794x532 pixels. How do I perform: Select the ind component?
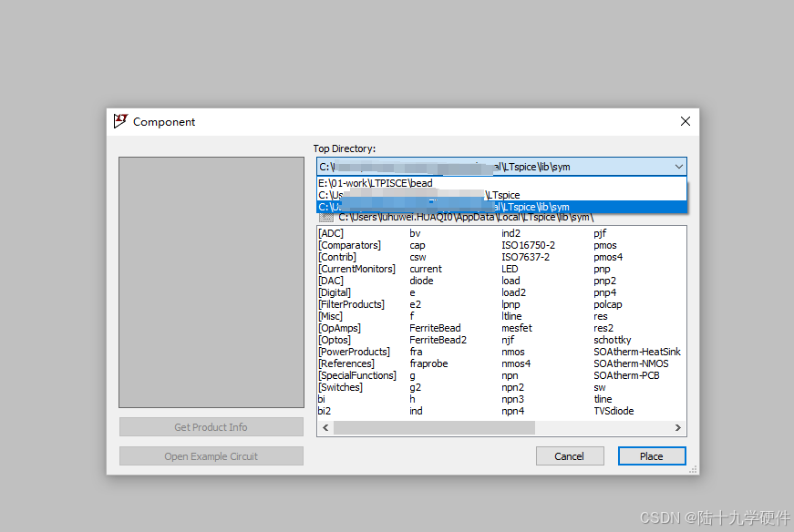point(416,411)
